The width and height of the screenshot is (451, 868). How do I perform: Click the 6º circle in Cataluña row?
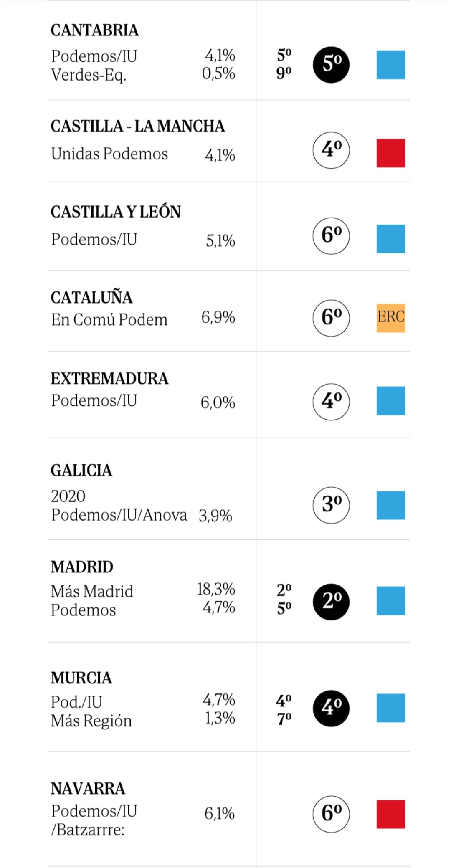click(x=331, y=318)
